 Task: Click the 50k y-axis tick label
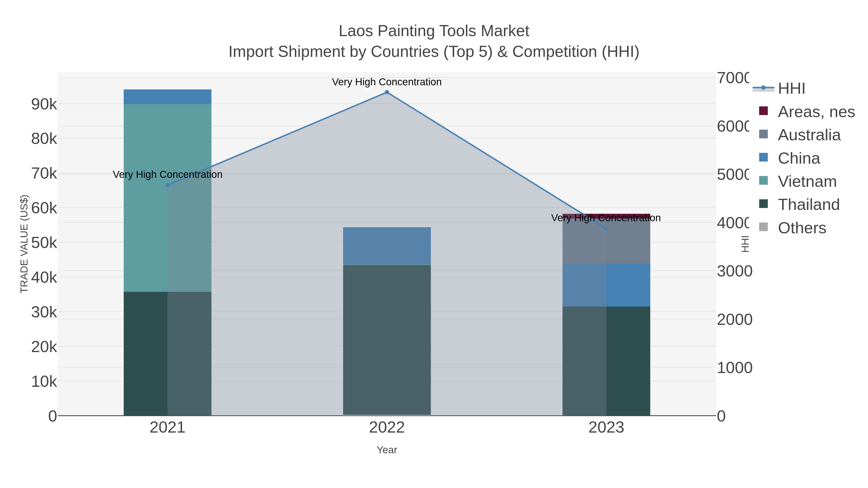pyautogui.click(x=44, y=243)
